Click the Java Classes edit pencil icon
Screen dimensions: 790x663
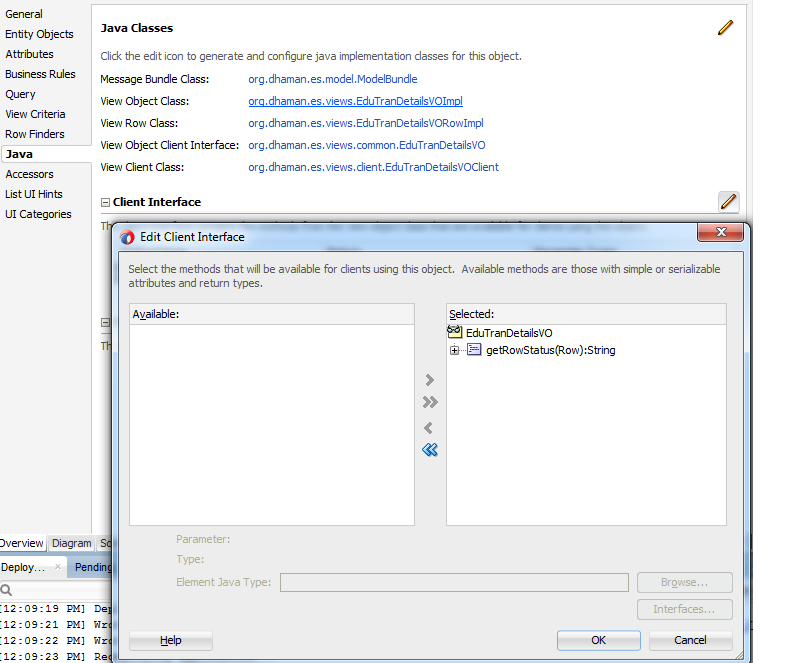(725, 28)
